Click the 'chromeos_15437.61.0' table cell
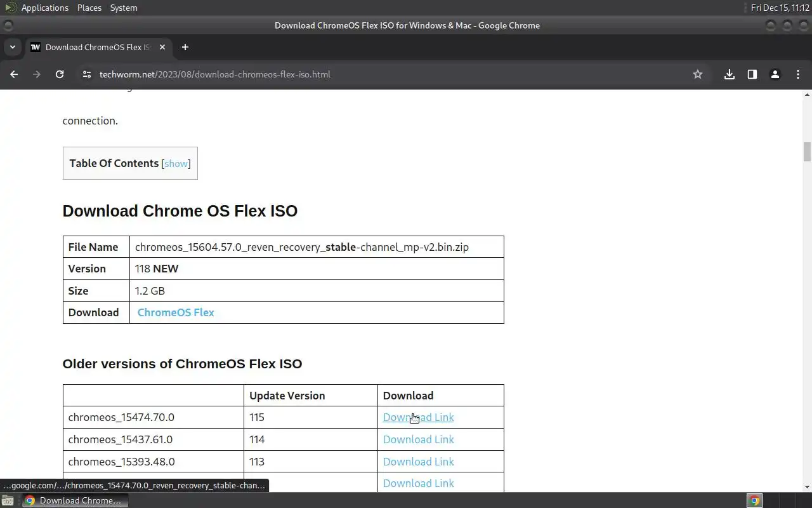This screenshot has height=508, width=812. (153, 439)
